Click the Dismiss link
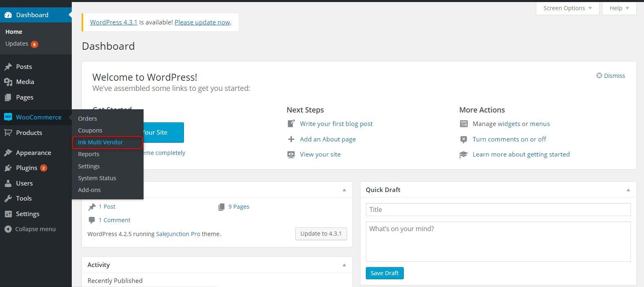This screenshot has height=287, width=644. pos(614,76)
